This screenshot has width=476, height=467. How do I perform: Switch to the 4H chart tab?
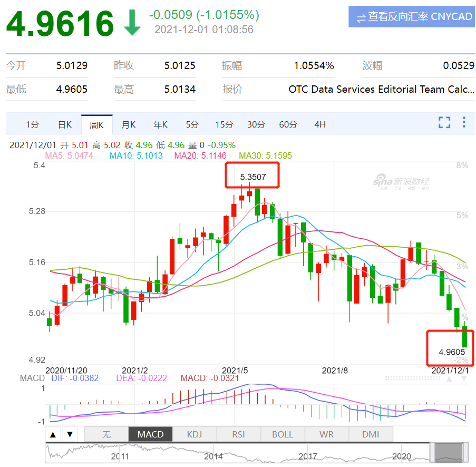(x=320, y=125)
